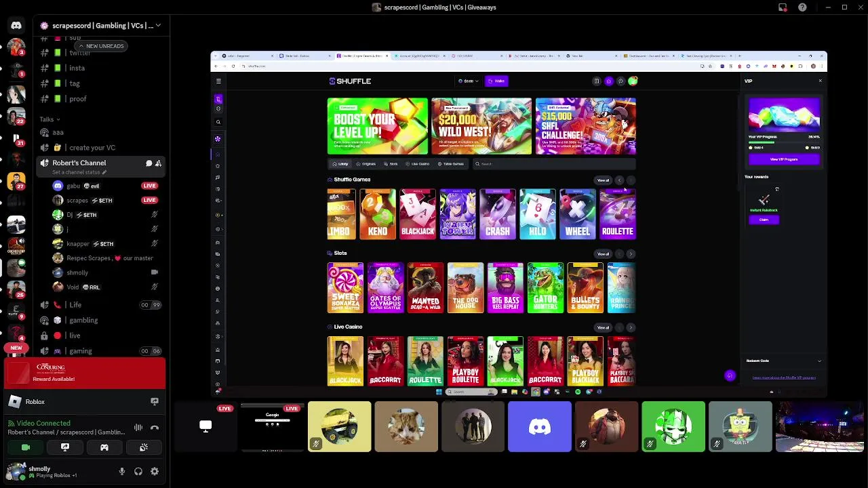This screenshot has width=868, height=488.
Task: Open noise suppression settings icon
Action: pos(138,428)
